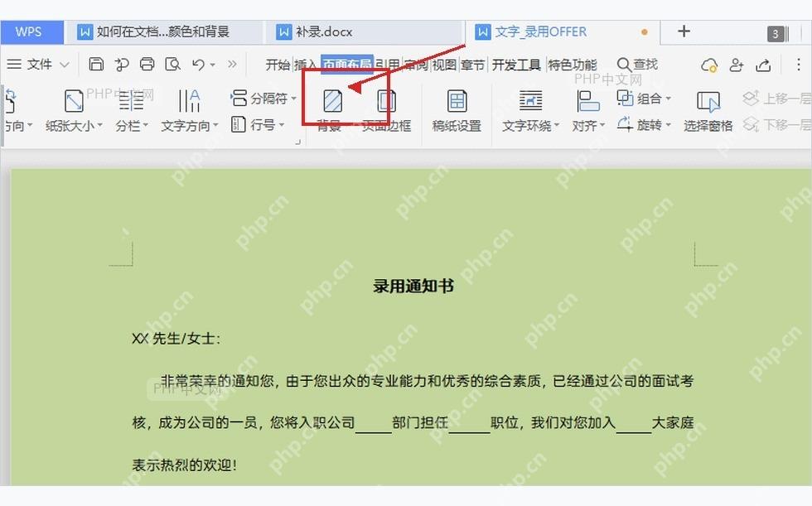
Task: Expand the 对齐 dropdown label
Action: [588, 126]
